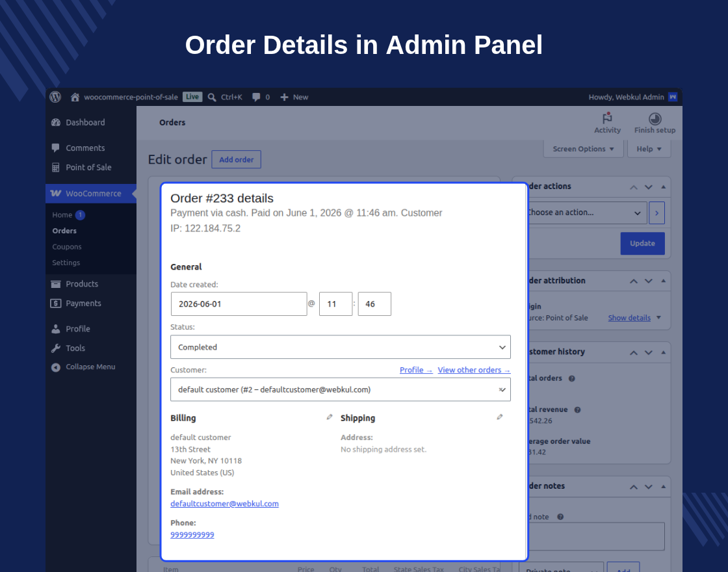Open Coupons submenu item

coord(67,246)
